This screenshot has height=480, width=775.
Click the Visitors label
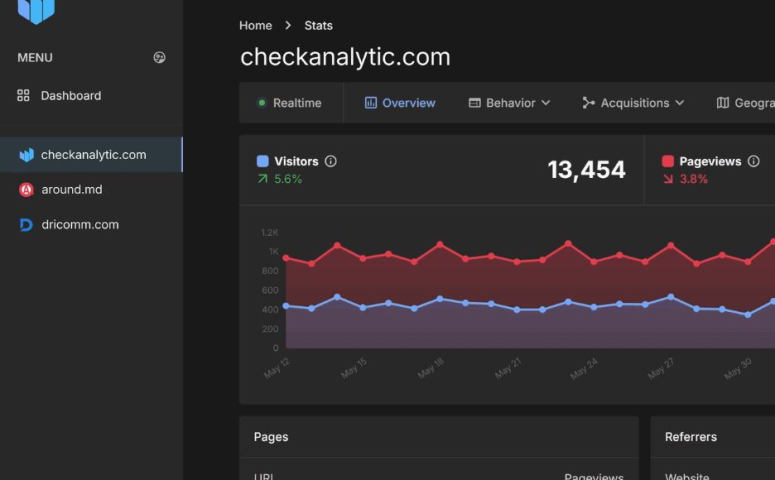[296, 161]
